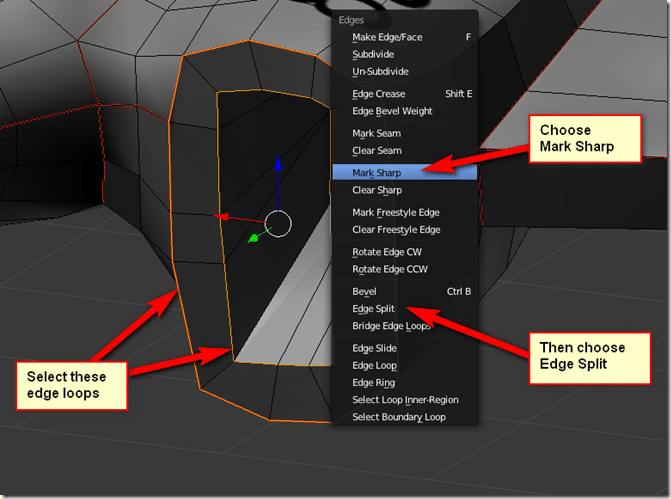Image resolution: width=671 pixels, height=499 pixels.
Task: Click Un-Subdivide menu entry
Action: pos(405,71)
